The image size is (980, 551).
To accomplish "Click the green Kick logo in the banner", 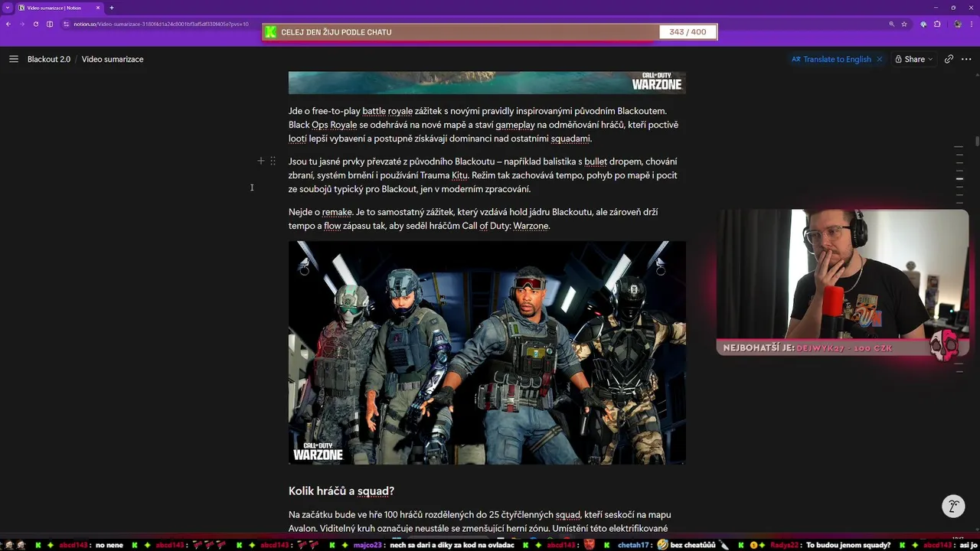I will (x=270, y=32).
